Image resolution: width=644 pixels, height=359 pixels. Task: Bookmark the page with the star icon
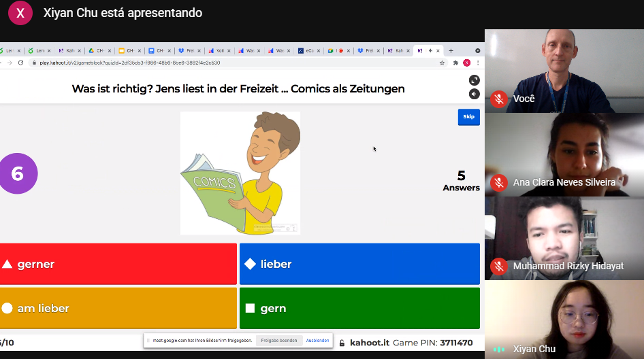442,63
